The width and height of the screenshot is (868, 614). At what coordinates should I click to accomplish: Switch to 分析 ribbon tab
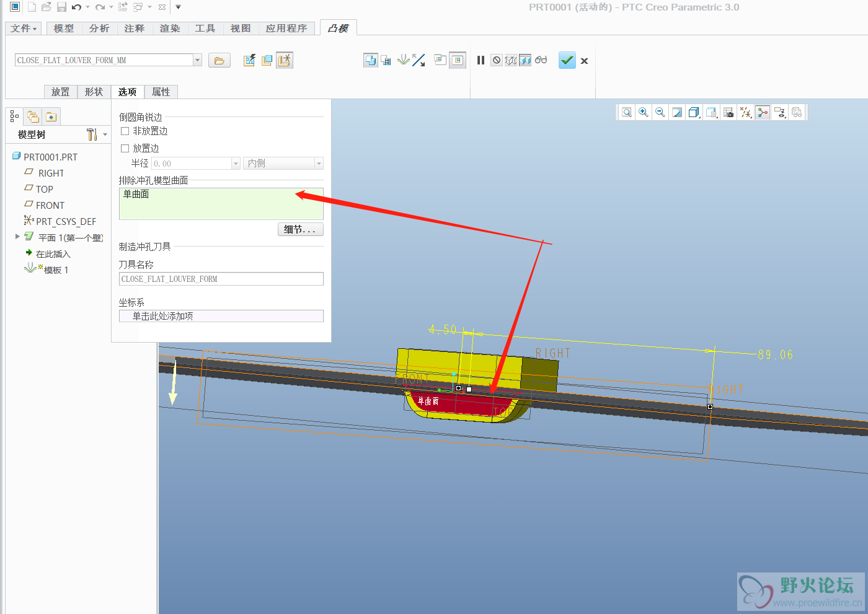point(99,29)
